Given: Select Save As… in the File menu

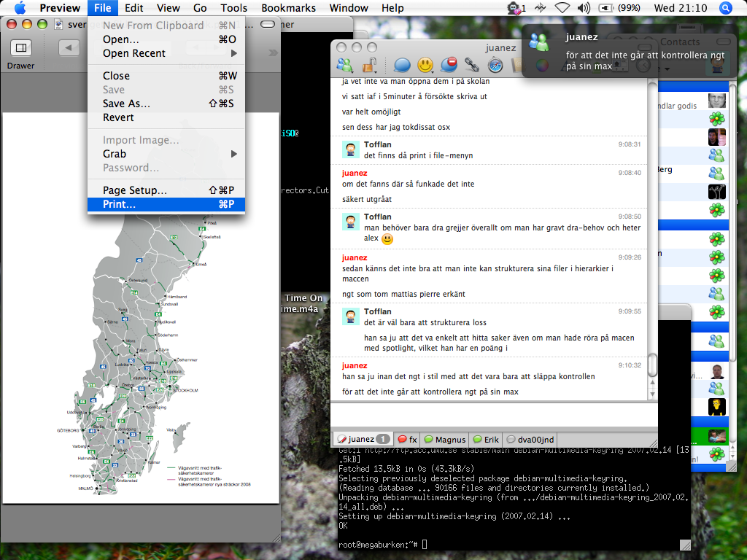Looking at the screenshot, I should pyautogui.click(x=166, y=104).
